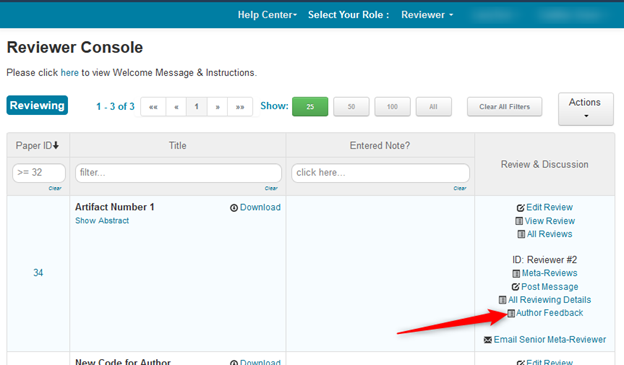The width and height of the screenshot is (624, 365).
Task: Click the Paper ID filter field
Action: click(39, 173)
